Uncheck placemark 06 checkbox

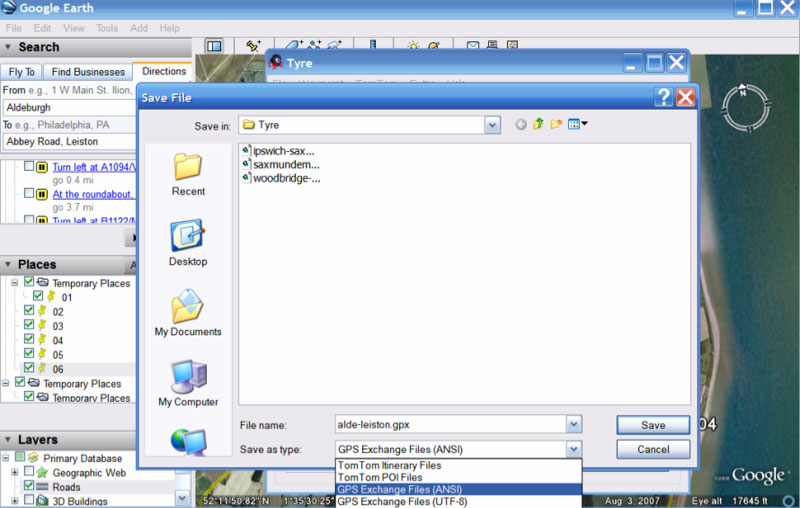pyautogui.click(x=29, y=367)
